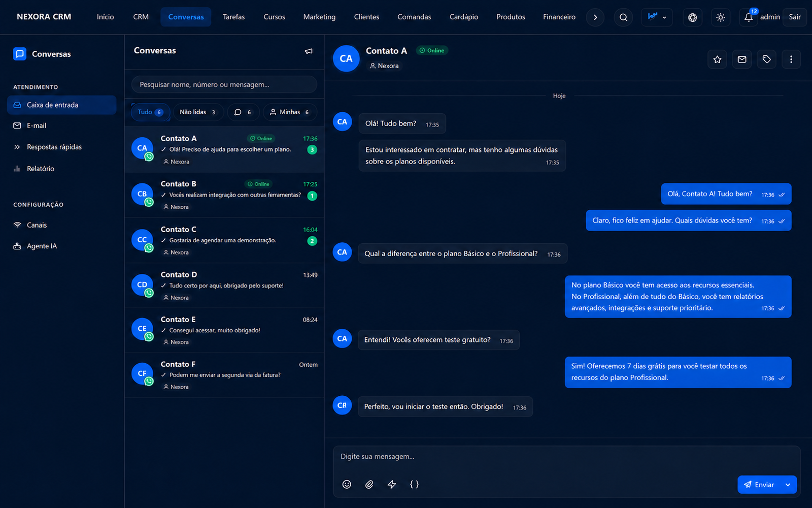Select the Tudo filter tab
Screen dimensions: 812x508
(150, 112)
